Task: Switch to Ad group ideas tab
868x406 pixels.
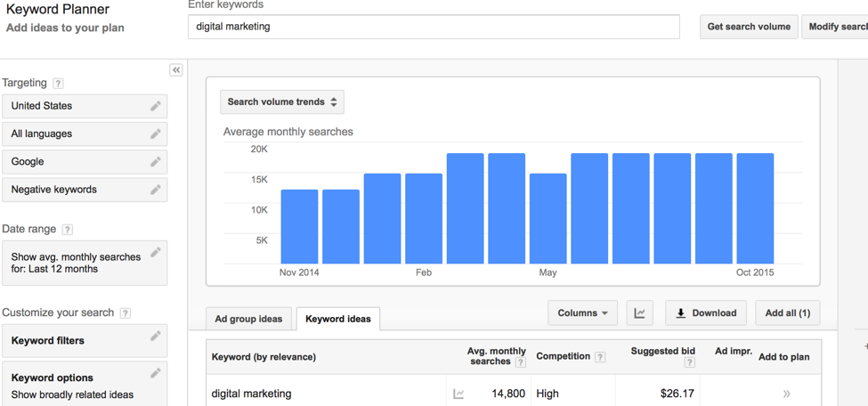Action: coord(248,319)
